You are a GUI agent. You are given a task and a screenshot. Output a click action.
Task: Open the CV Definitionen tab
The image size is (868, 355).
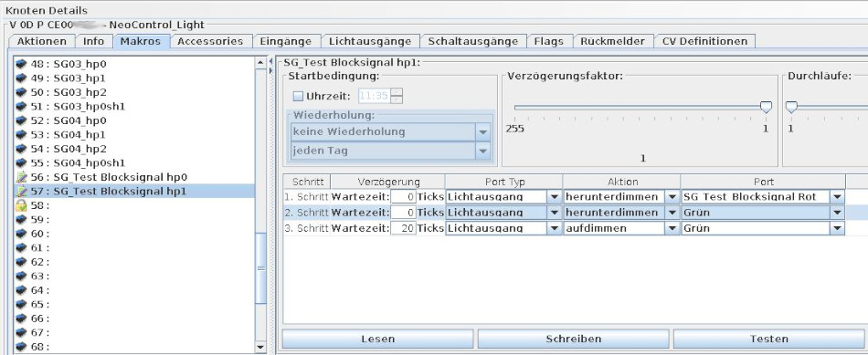704,41
